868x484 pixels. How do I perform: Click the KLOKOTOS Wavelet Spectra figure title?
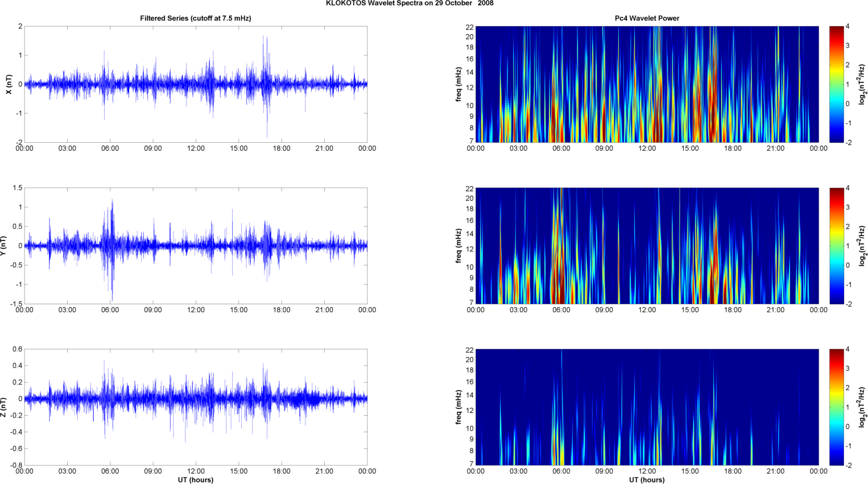click(x=410, y=3)
